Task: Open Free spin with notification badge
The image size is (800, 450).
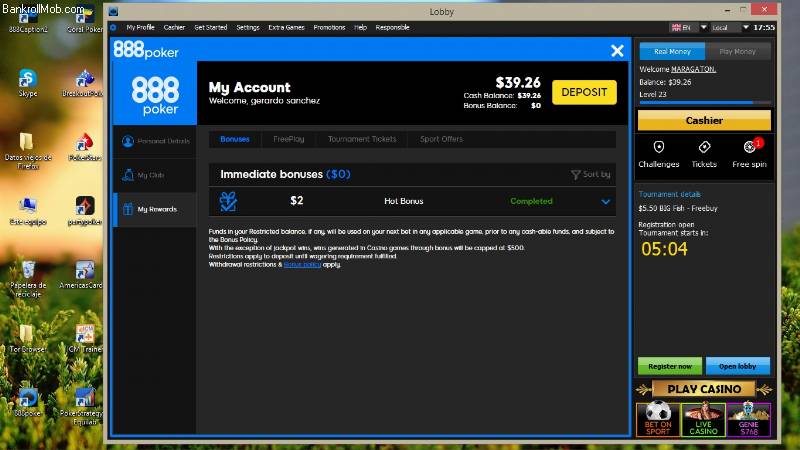Action: point(749,155)
